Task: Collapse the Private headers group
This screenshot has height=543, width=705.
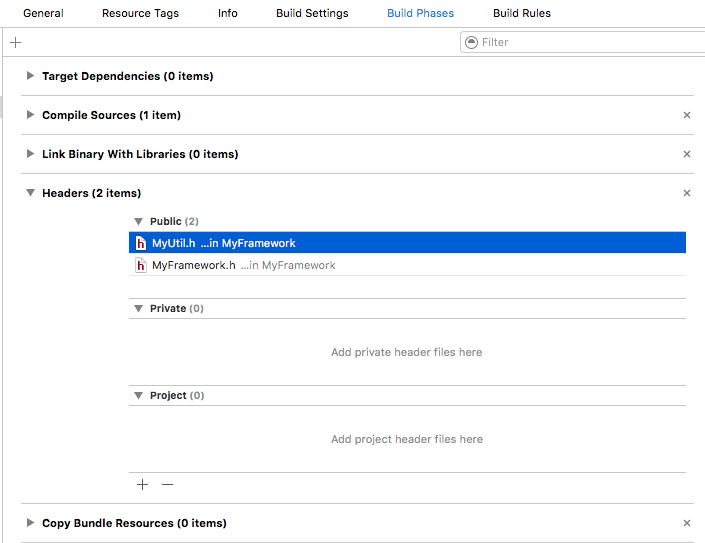Action: (139, 308)
